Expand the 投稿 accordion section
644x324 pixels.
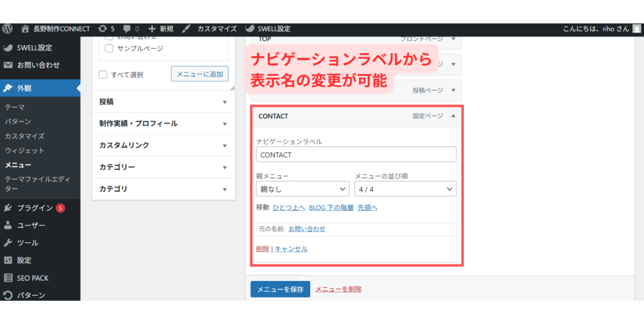[x=164, y=102]
